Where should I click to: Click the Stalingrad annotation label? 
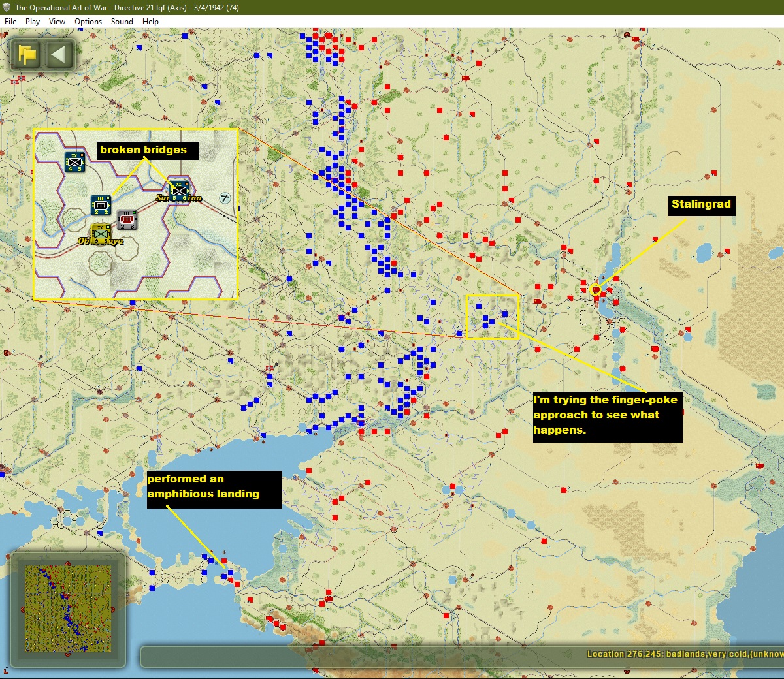click(701, 205)
